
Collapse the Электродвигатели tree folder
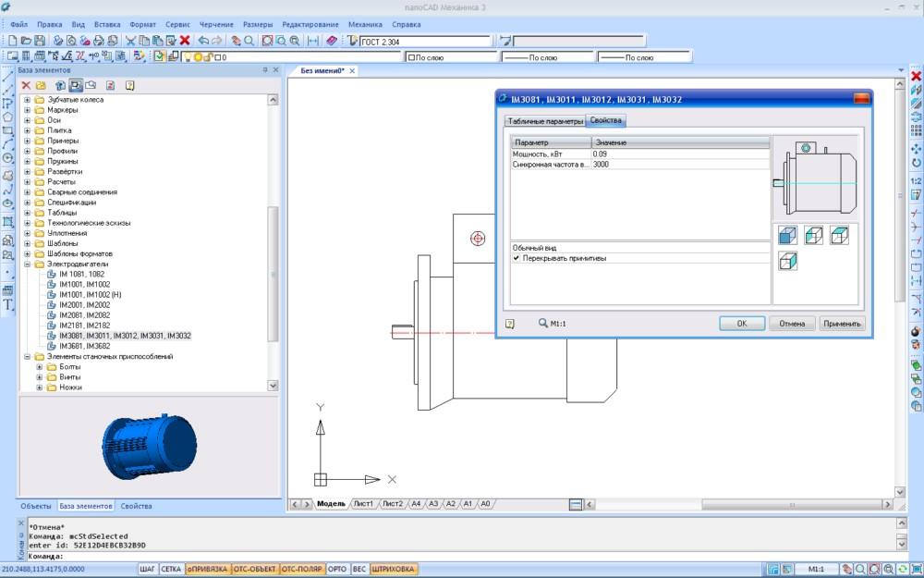pos(28,264)
